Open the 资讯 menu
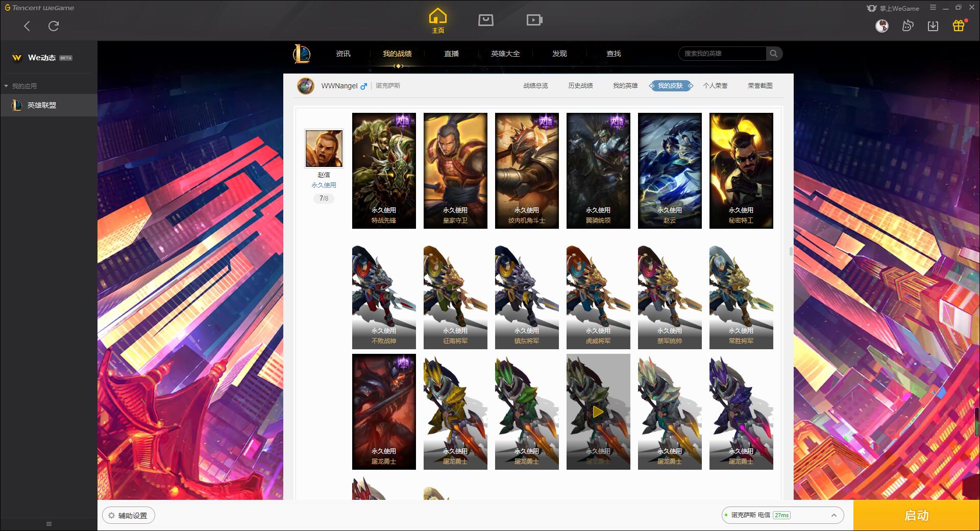Image resolution: width=980 pixels, height=531 pixels. click(x=343, y=54)
